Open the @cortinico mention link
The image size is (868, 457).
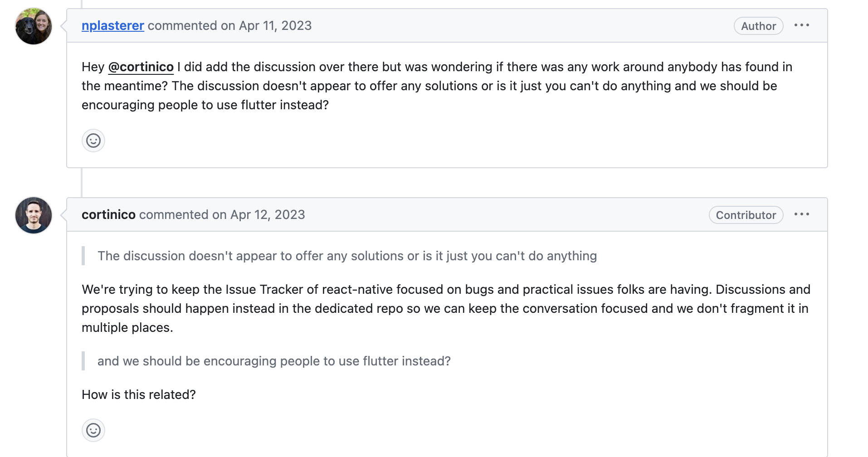141,67
